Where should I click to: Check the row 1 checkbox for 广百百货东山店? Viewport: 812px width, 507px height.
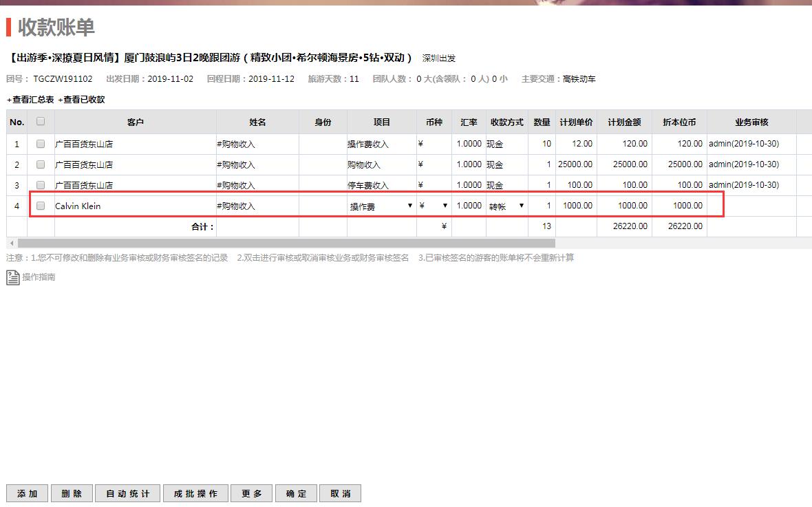point(41,144)
